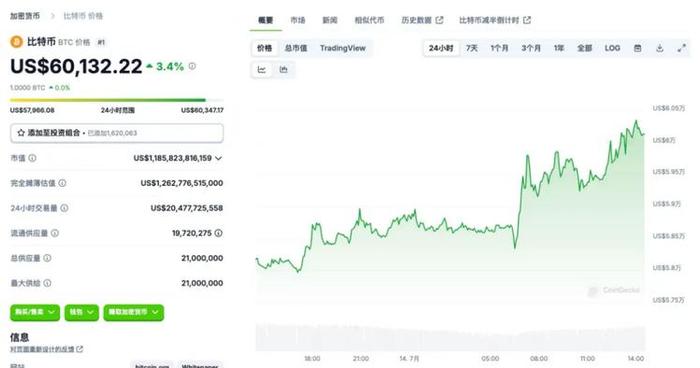Click the 24-hour price range bar
This screenshot has width=700, height=368.
(117, 100)
